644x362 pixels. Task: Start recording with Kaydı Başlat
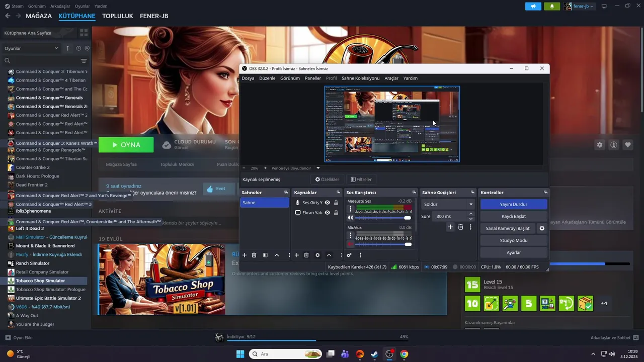pyautogui.click(x=514, y=216)
